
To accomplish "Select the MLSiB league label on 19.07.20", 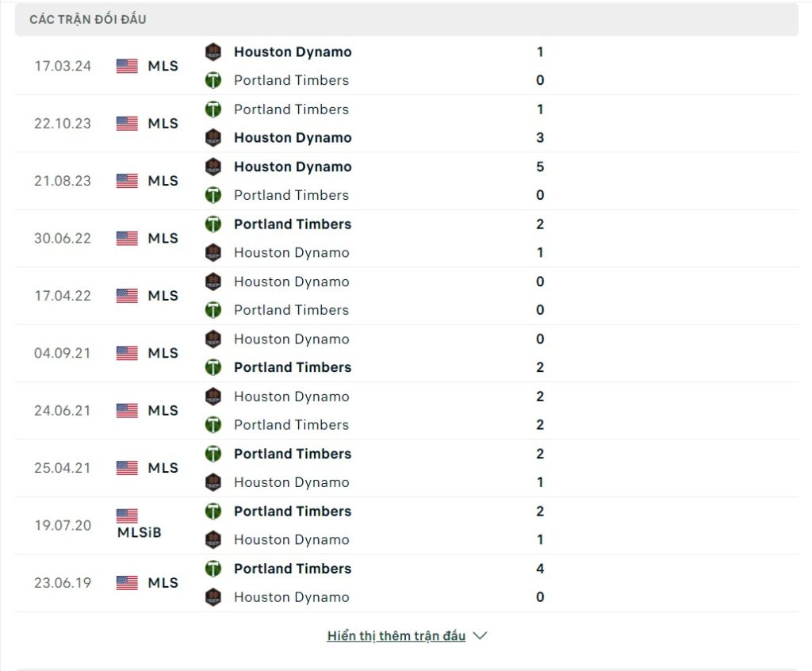I will click(x=139, y=533).
